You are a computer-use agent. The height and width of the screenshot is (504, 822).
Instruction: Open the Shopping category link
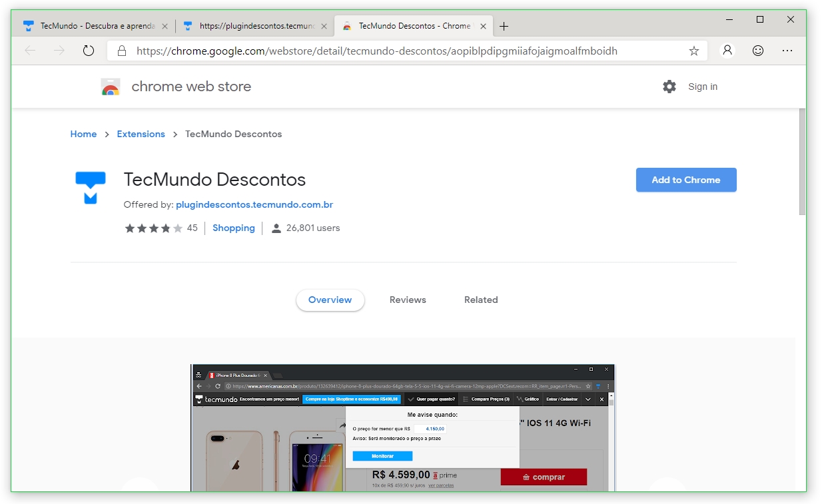234,228
